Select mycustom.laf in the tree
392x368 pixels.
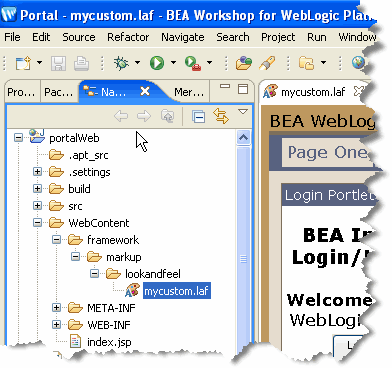(x=177, y=291)
